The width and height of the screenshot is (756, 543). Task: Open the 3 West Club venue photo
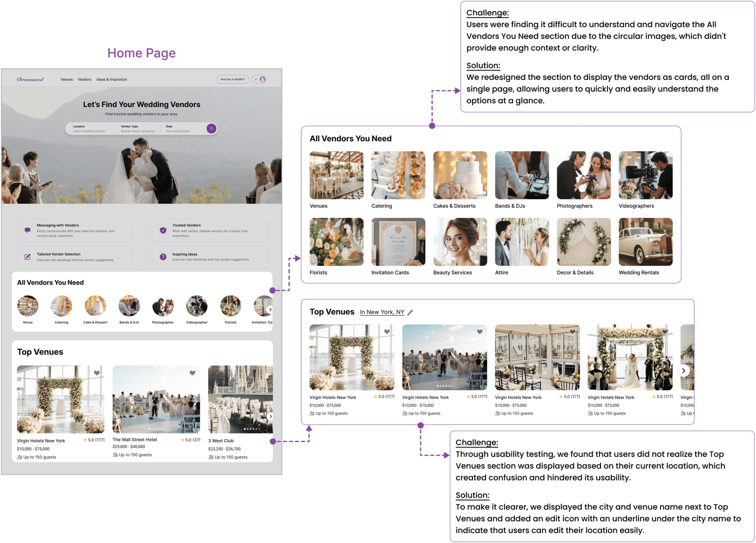240,399
